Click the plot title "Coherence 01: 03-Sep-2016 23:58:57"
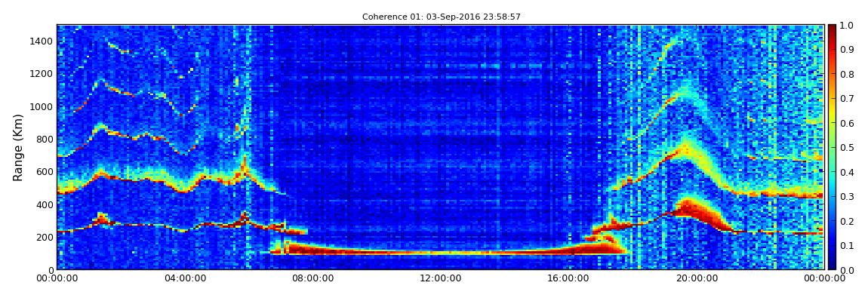This screenshot has height=307, width=868. [x=442, y=17]
